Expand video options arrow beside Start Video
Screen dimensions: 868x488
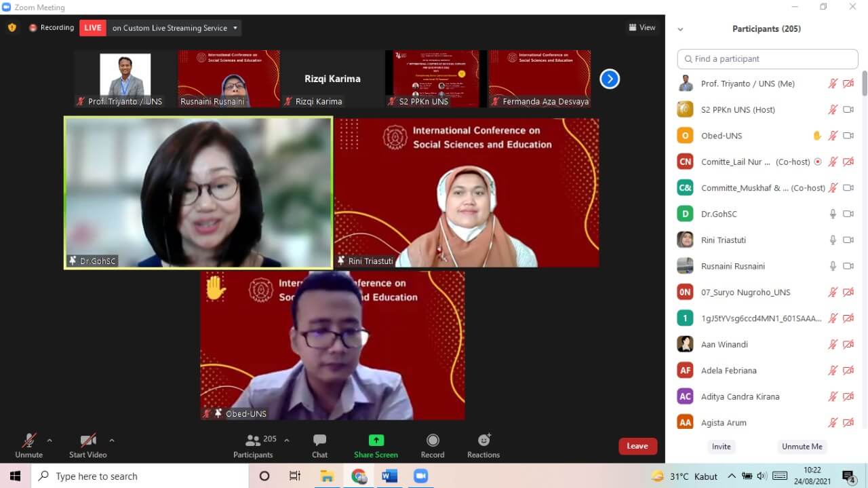112,440
